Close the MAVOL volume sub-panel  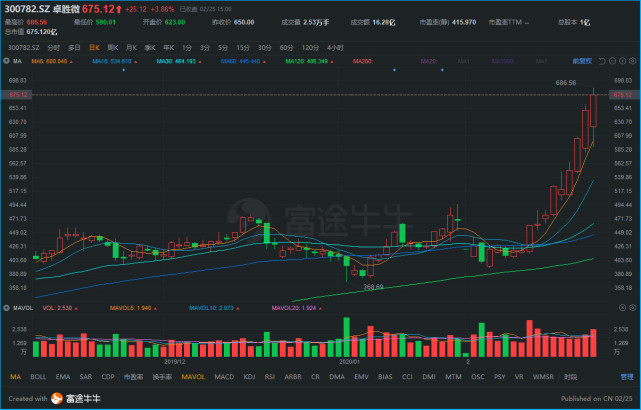click(622, 308)
